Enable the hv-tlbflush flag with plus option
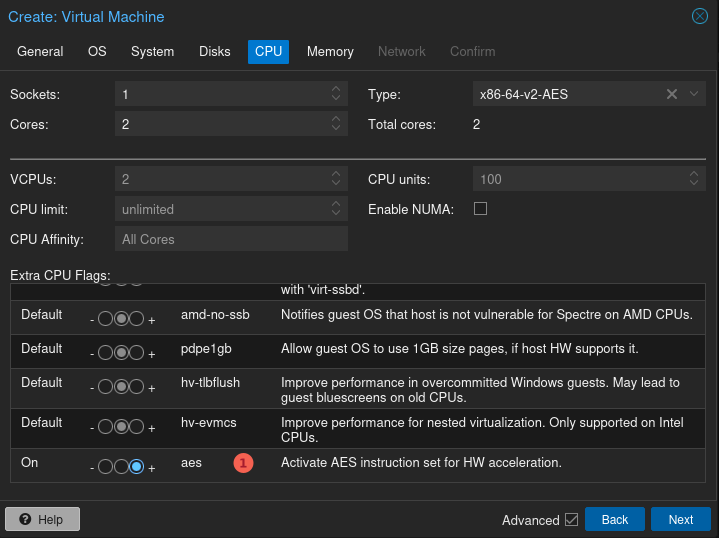Image resolution: width=719 pixels, height=538 pixels. click(137, 387)
